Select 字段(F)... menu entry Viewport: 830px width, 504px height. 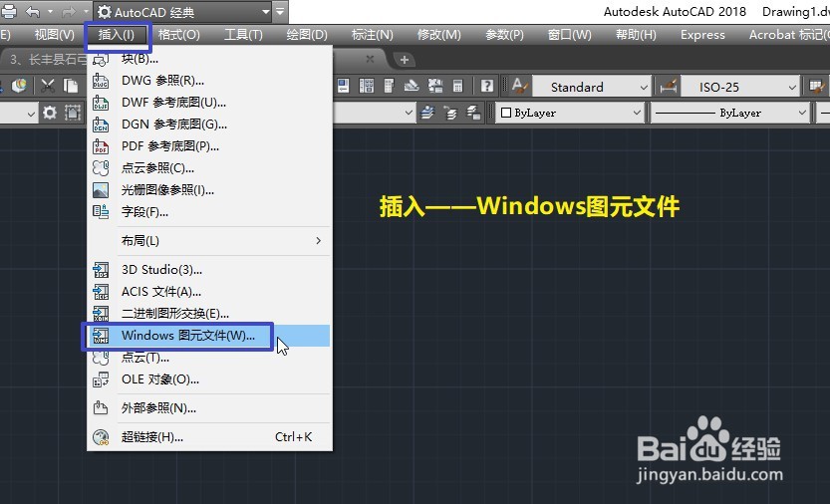point(209,212)
